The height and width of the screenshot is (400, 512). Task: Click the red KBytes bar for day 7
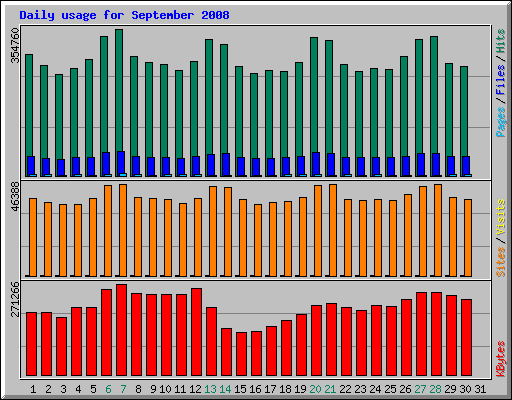tap(121, 330)
